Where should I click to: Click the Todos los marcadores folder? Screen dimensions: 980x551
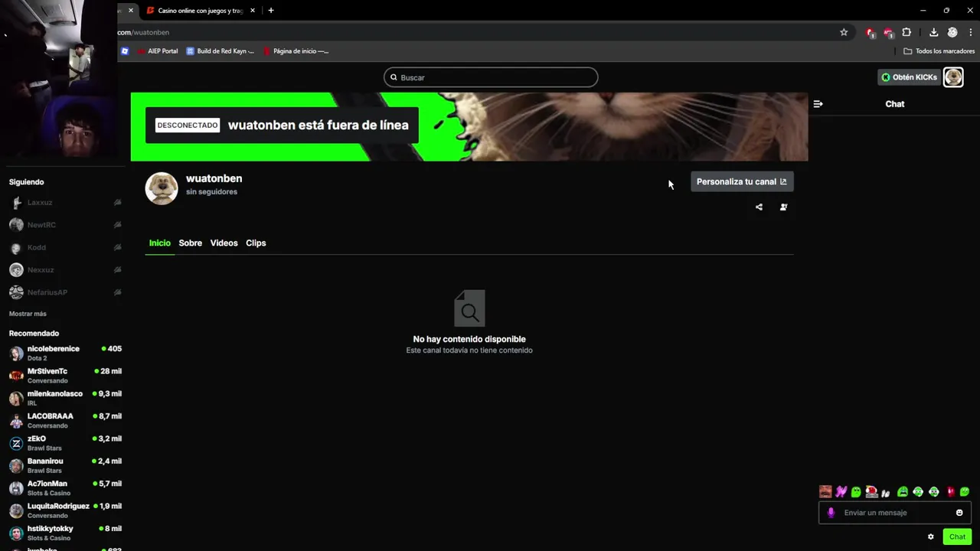[x=939, y=51]
